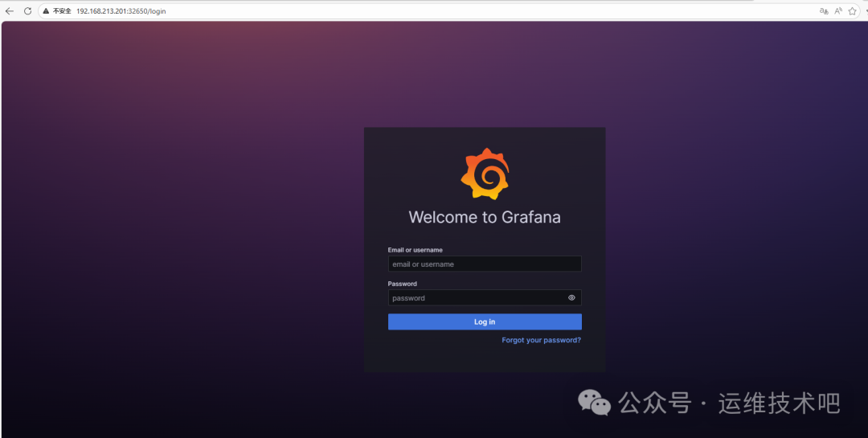Activate the read aloud icon

838,11
